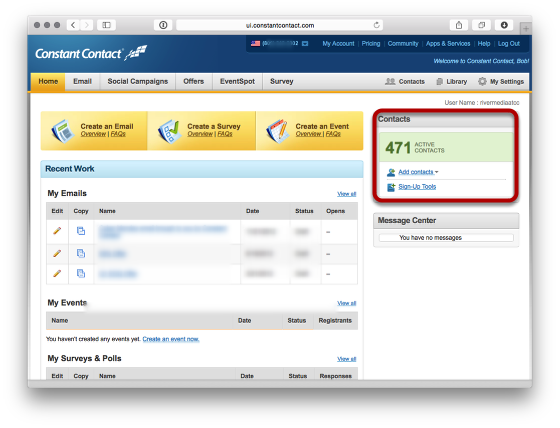Click the envelope icon beside phone number
The image size is (560, 428).
305,44
